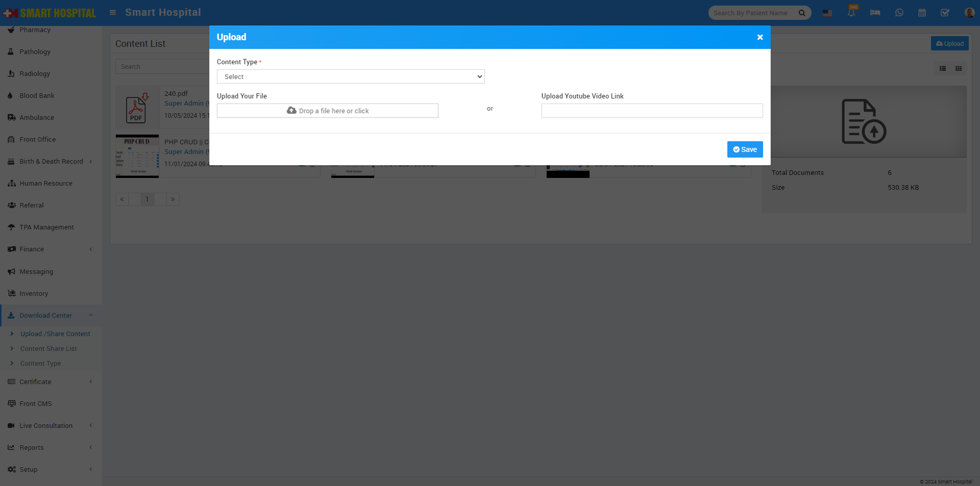The image size is (980, 486).
Task: Open the calendar icon in header
Action: [x=922, y=13]
